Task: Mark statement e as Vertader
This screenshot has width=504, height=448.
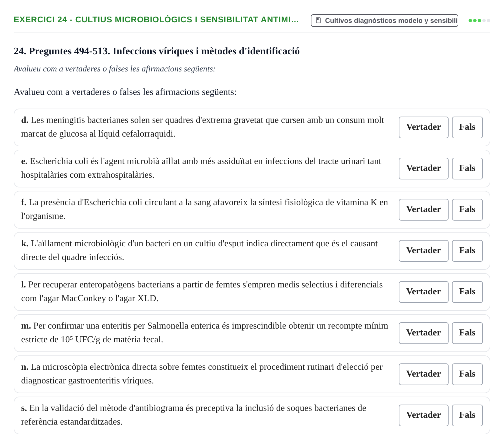Action: pos(423,168)
